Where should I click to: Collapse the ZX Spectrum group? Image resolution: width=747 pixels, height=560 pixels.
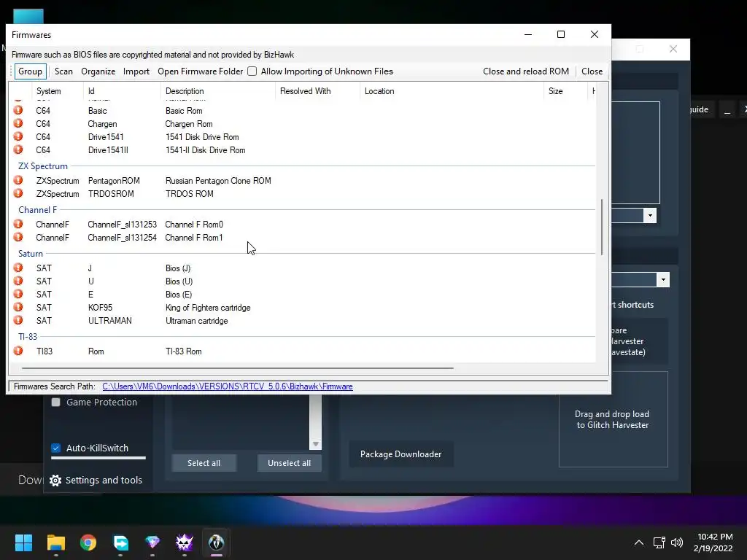(x=43, y=166)
